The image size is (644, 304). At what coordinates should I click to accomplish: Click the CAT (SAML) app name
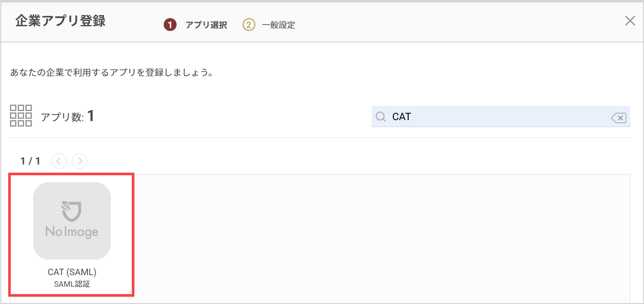click(72, 272)
